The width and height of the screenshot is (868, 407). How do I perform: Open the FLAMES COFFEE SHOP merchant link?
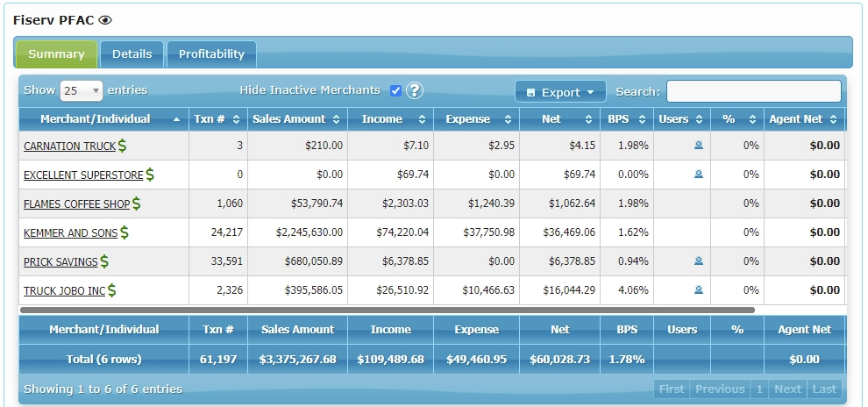(x=76, y=203)
